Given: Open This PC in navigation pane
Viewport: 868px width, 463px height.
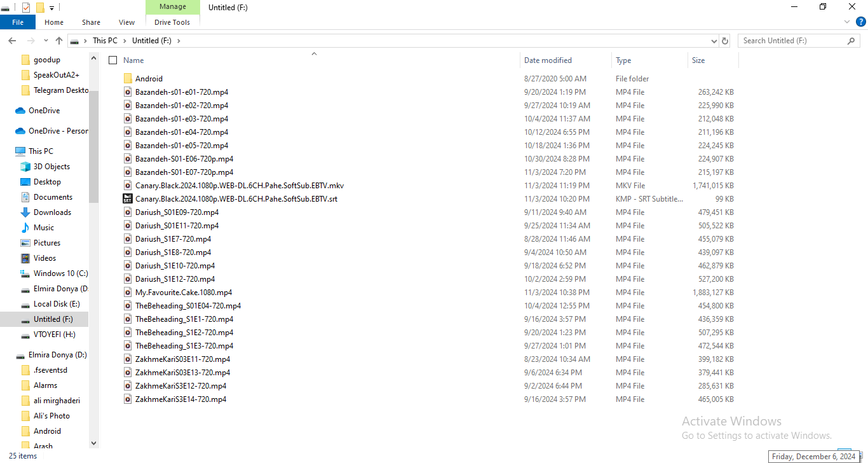Looking at the screenshot, I should (41, 151).
